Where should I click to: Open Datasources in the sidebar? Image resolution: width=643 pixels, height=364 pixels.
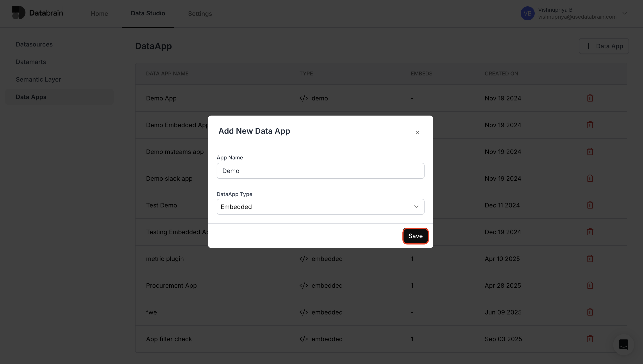(x=34, y=44)
